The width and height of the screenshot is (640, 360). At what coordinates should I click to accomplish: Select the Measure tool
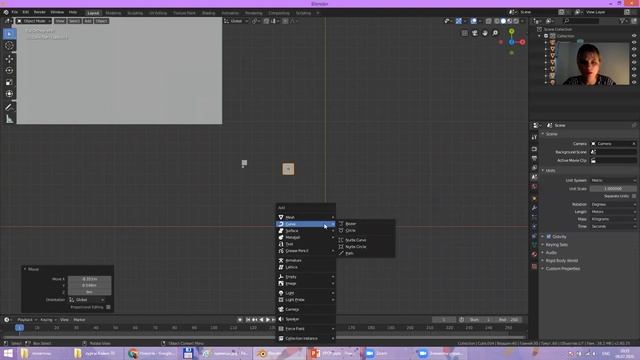pos(9,119)
